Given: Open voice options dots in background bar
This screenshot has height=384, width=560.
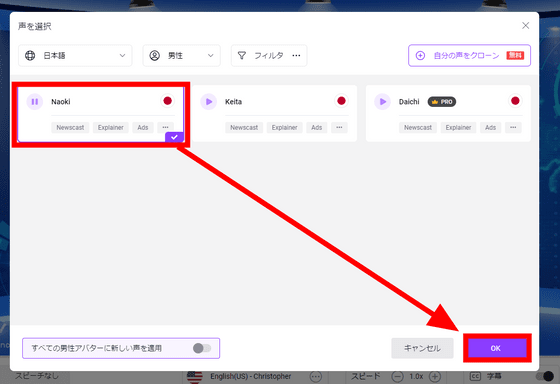Looking at the screenshot, I should pos(316,376).
